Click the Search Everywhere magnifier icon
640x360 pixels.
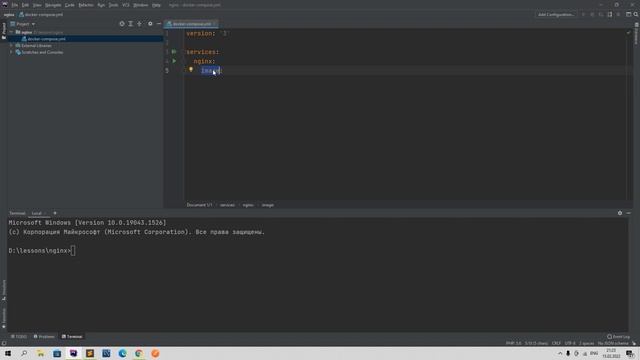pos(636,14)
